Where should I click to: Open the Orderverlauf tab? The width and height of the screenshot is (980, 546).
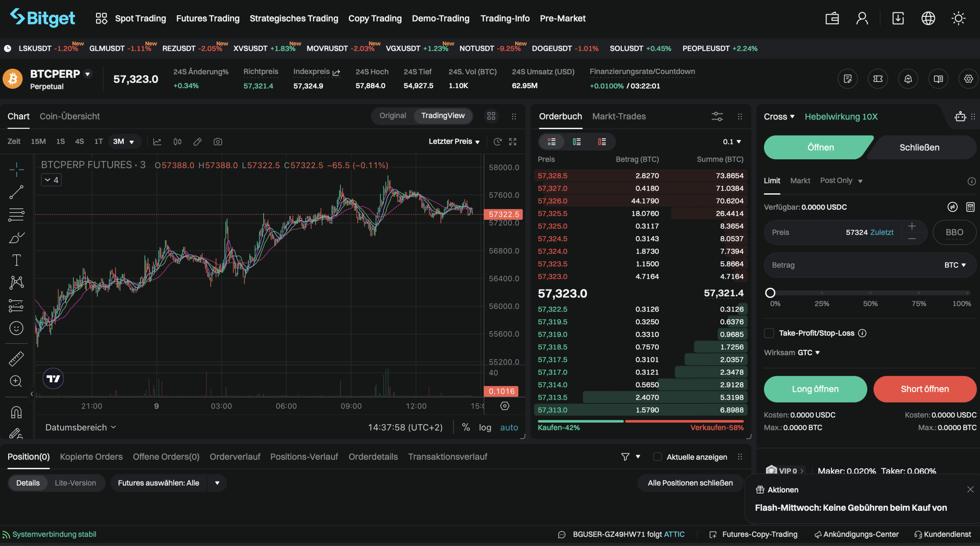pos(235,457)
